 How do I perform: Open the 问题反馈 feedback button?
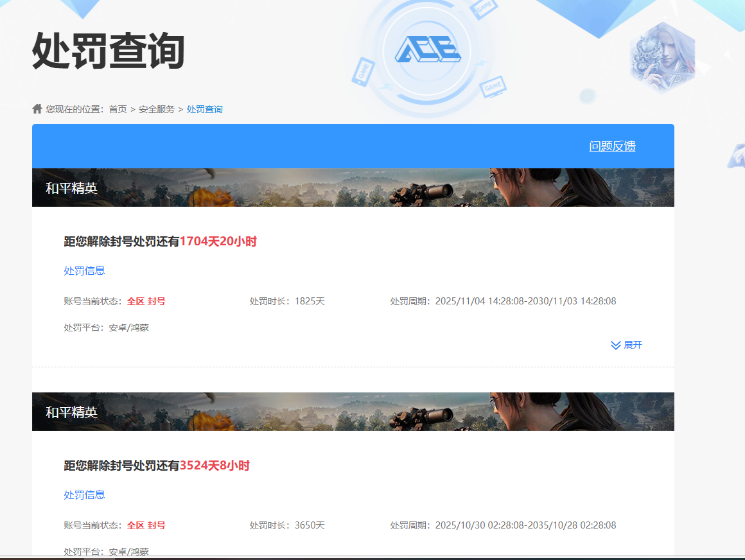[612, 146]
